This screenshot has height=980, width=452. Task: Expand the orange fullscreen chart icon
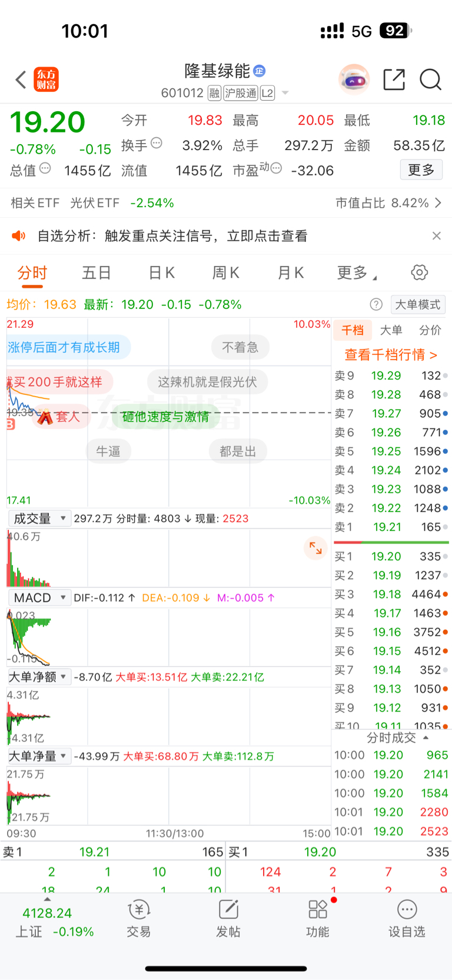[316, 548]
